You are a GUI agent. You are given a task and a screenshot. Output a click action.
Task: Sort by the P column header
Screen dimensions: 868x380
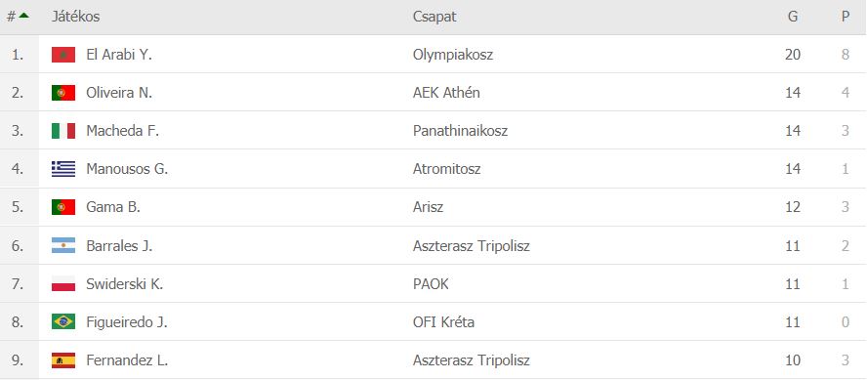tap(846, 17)
